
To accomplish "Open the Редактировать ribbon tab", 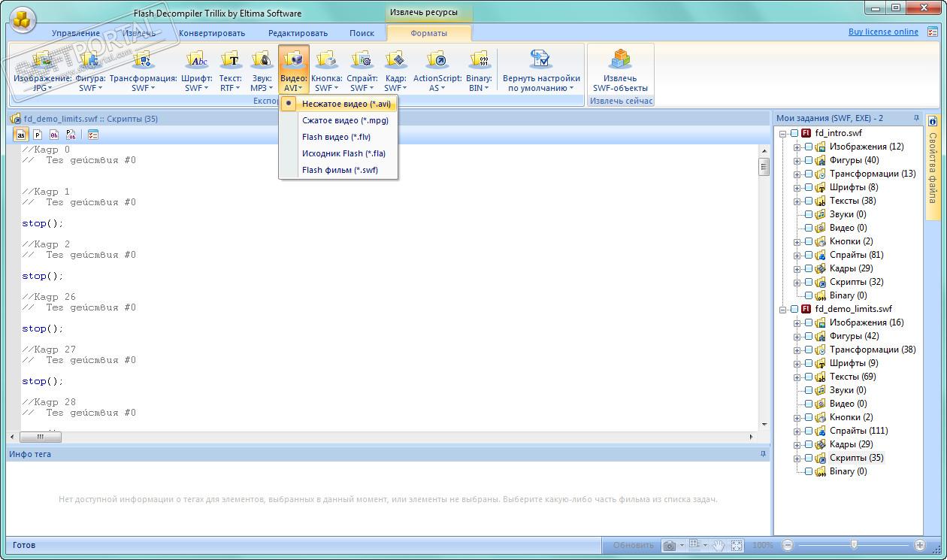I will (298, 33).
